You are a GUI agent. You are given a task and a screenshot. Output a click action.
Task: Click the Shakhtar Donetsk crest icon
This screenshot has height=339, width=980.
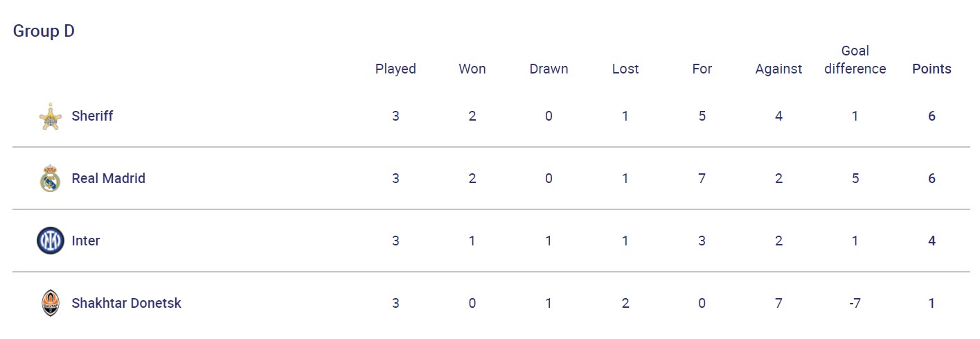pos(50,304)
